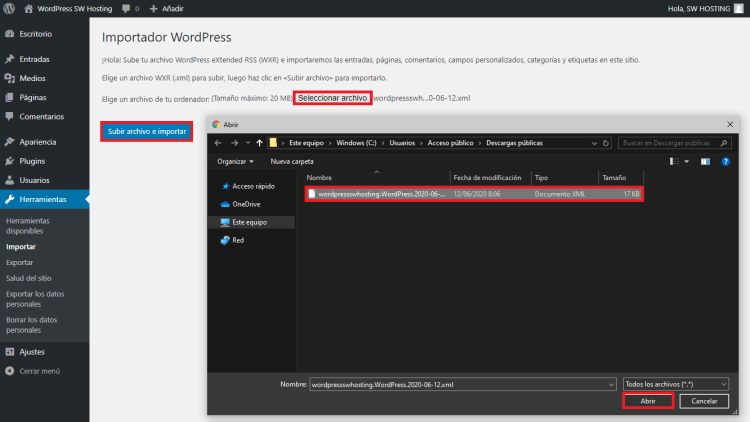Open the comments bubble in admin bar
The image size is (750, 422).
131,9
